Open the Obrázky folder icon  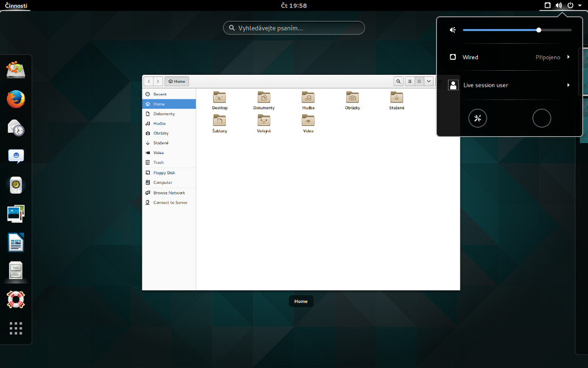[x=352, y=100]
